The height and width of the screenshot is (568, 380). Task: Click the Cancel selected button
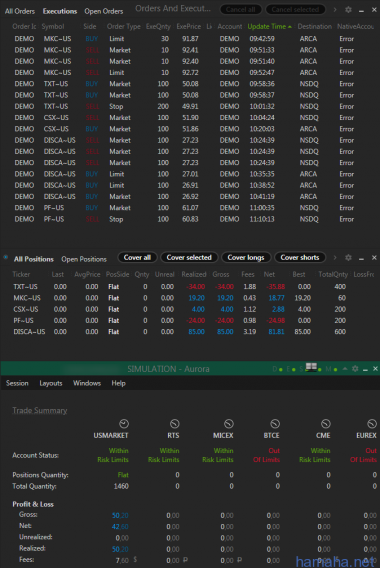click(x=295, y=9)
